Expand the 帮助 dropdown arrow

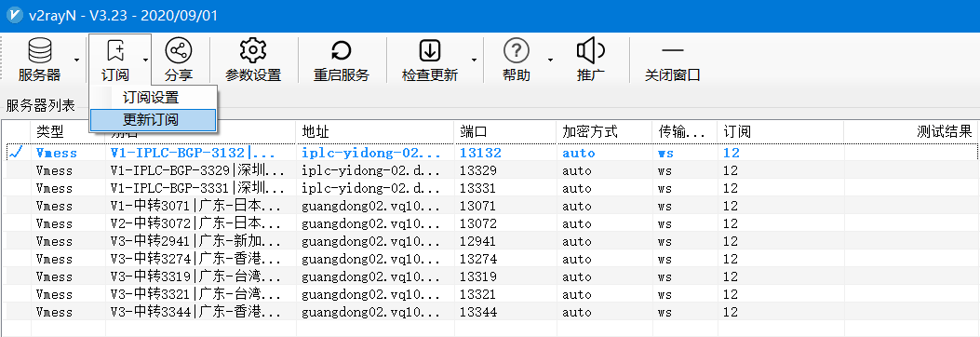(551, 60)
